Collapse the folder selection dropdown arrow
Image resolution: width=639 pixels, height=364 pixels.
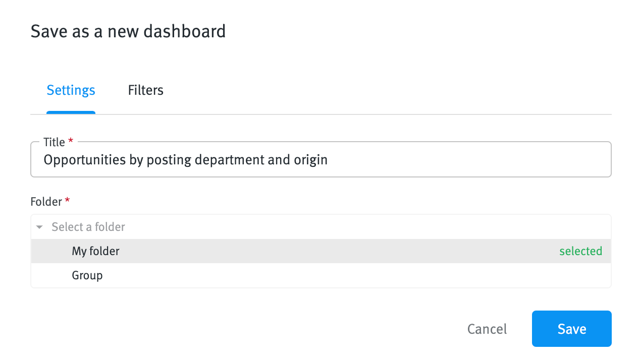click(x=39, y=227)
